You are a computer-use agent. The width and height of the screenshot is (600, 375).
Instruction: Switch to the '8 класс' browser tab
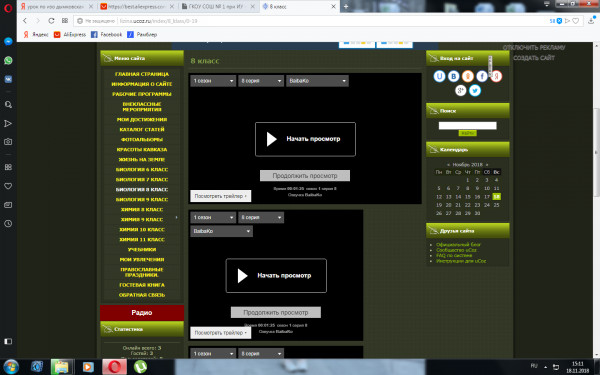(298, 7)
